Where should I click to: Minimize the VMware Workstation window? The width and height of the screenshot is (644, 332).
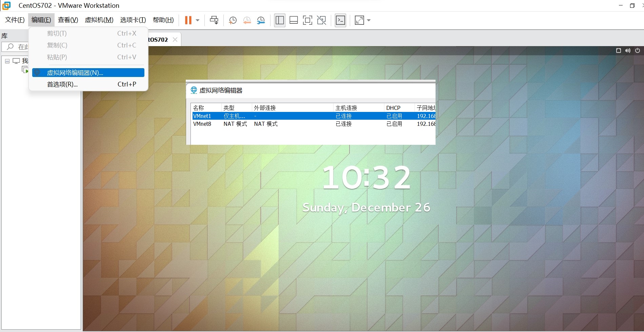point(621,5)
